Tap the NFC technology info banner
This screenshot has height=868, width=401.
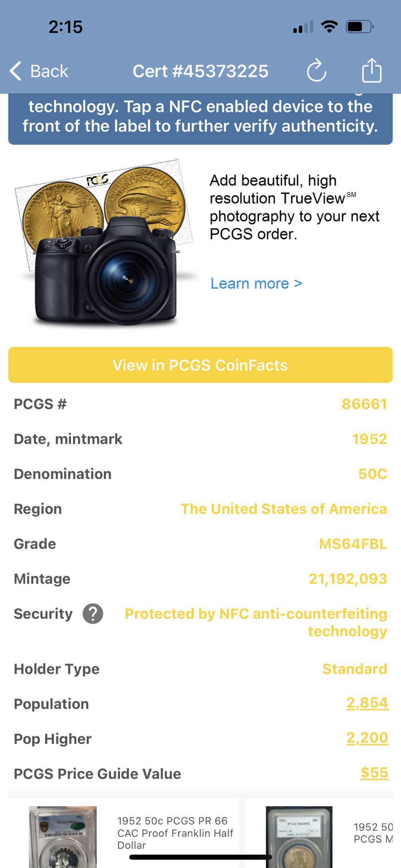coord(200,117)
